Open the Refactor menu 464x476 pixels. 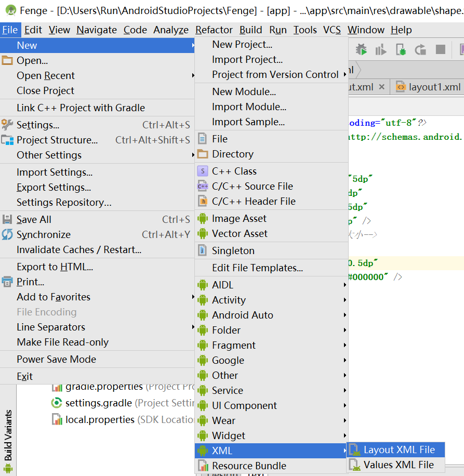pos(214,30)
